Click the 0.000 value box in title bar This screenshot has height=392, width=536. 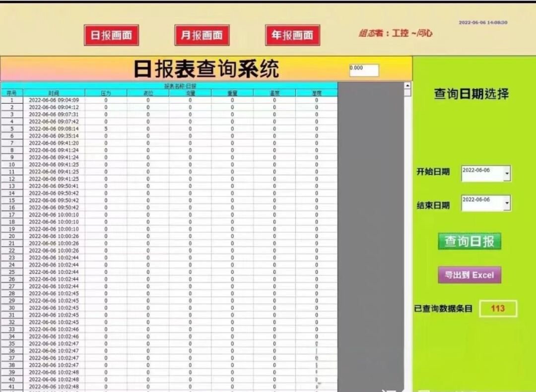click(364, 70)
